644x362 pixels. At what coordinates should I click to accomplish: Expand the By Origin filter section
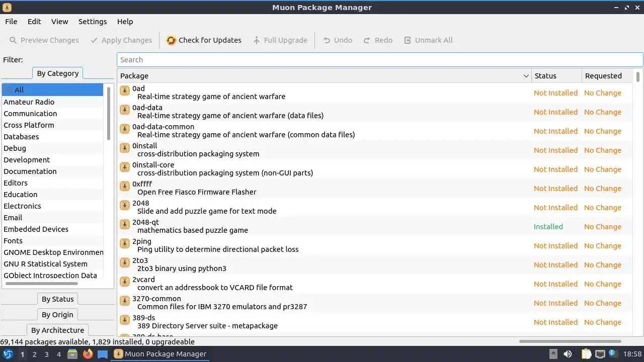click(x=57, y=315)
